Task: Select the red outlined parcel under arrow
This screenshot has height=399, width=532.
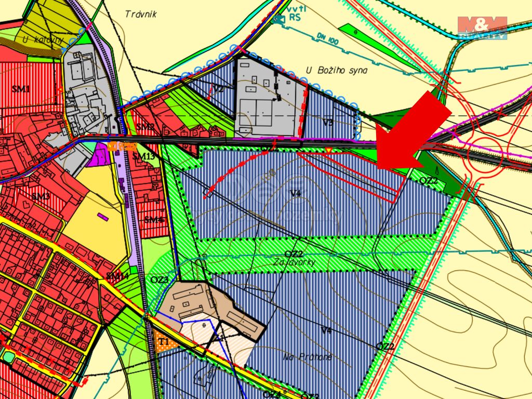Action: (x=353, y=172)
